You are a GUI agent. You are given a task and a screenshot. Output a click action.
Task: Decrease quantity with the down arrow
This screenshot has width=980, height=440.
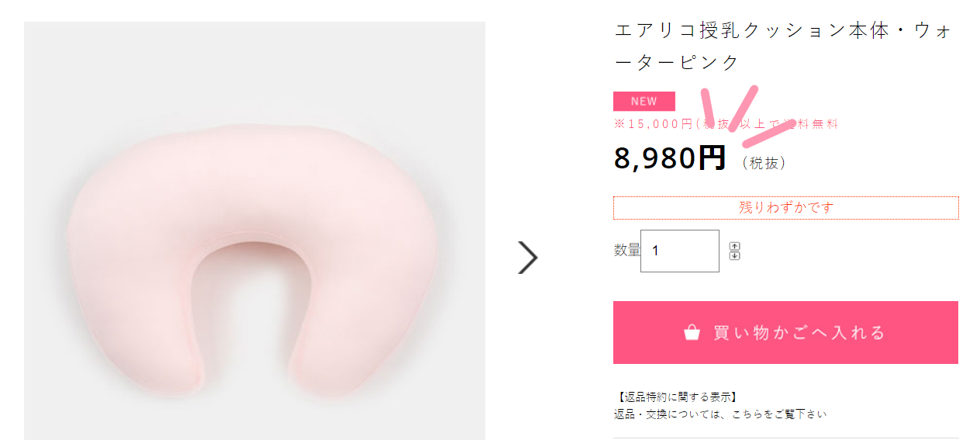coord(734,255)
